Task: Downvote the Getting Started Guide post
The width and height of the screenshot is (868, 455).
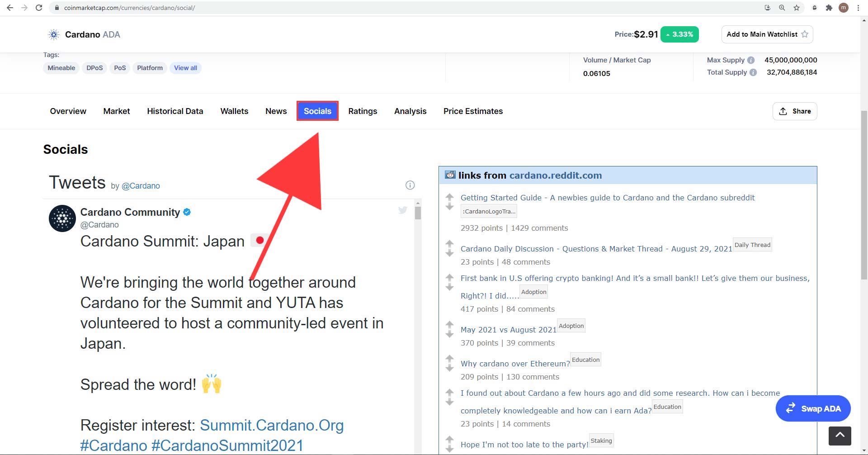Action: pyautogui.click(x=449, y=207)
